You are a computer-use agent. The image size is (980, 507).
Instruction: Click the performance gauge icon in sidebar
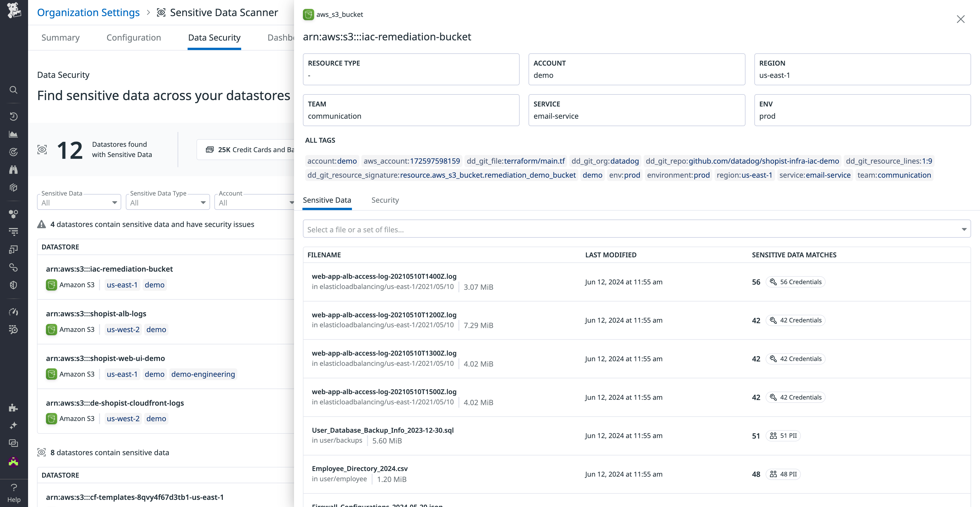[x=14, y=312]
